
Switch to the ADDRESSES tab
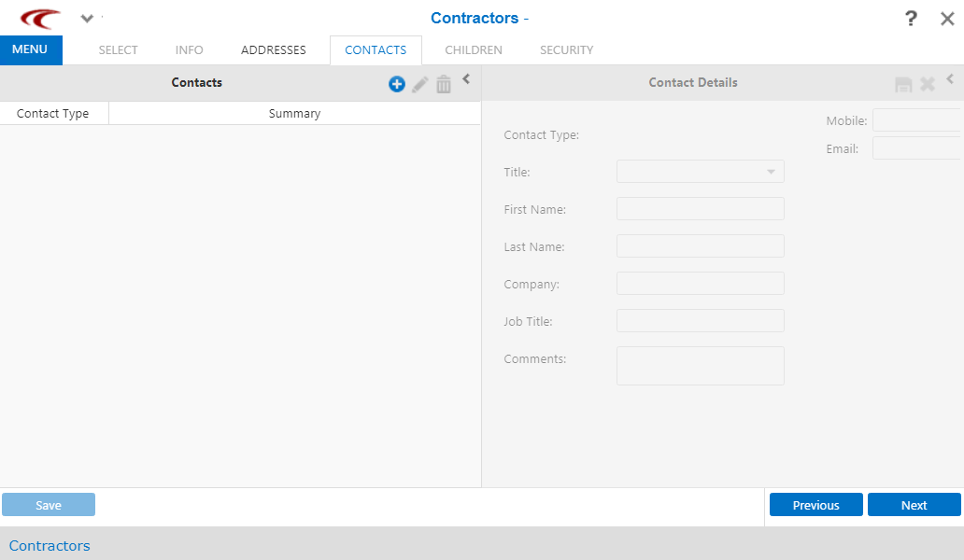(273, 50)
